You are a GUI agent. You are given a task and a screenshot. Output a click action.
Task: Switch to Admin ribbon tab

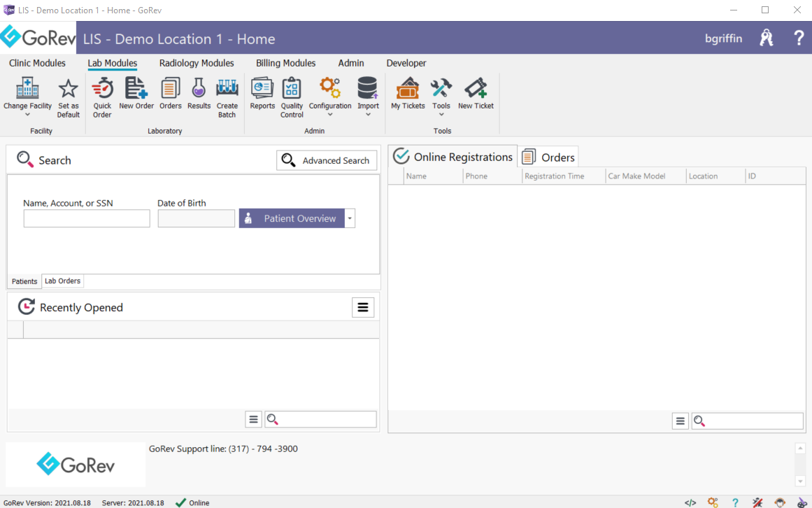coord(351,63)
